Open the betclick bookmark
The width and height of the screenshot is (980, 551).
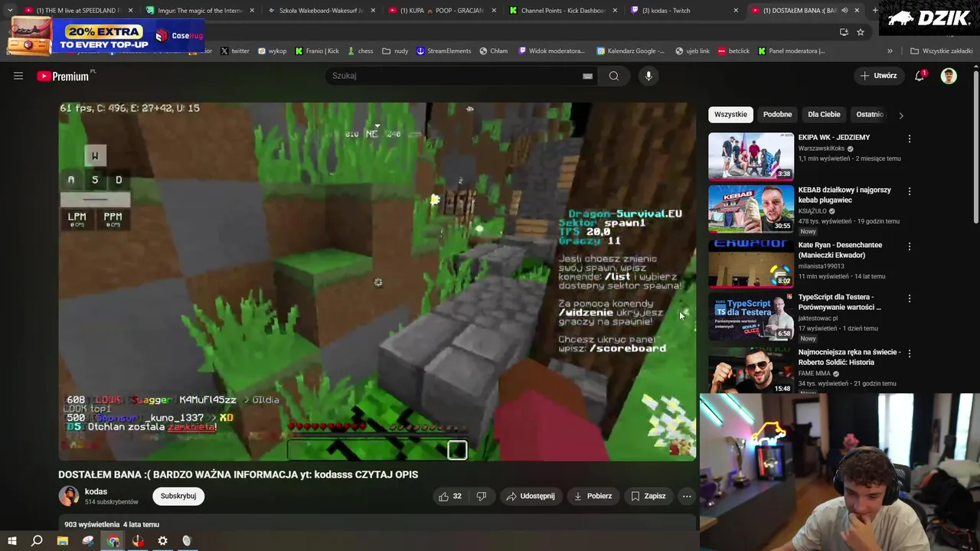pos(733,51)
